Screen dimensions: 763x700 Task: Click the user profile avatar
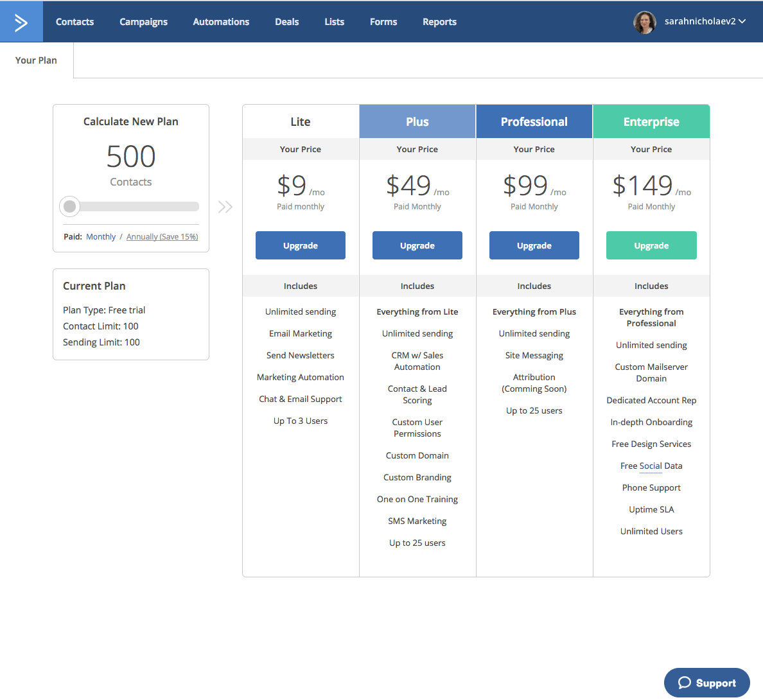click(x=644, y=22)
